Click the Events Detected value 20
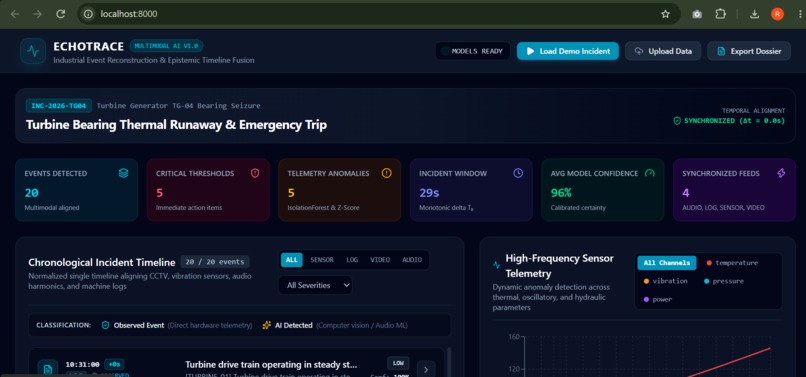The width and height of the screenshot is (806, 377). [31, 193]
